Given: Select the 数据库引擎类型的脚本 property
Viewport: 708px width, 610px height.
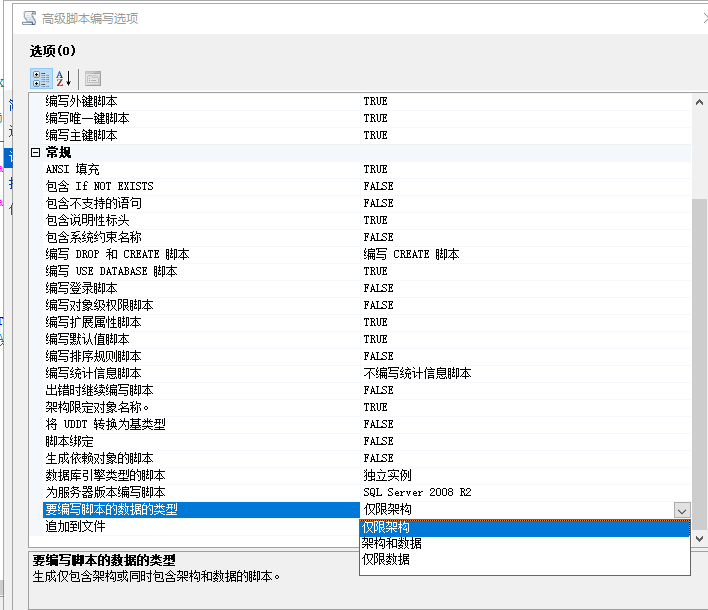Looking at the screenshot, I should pyautogui.click(x=202, y=476).
